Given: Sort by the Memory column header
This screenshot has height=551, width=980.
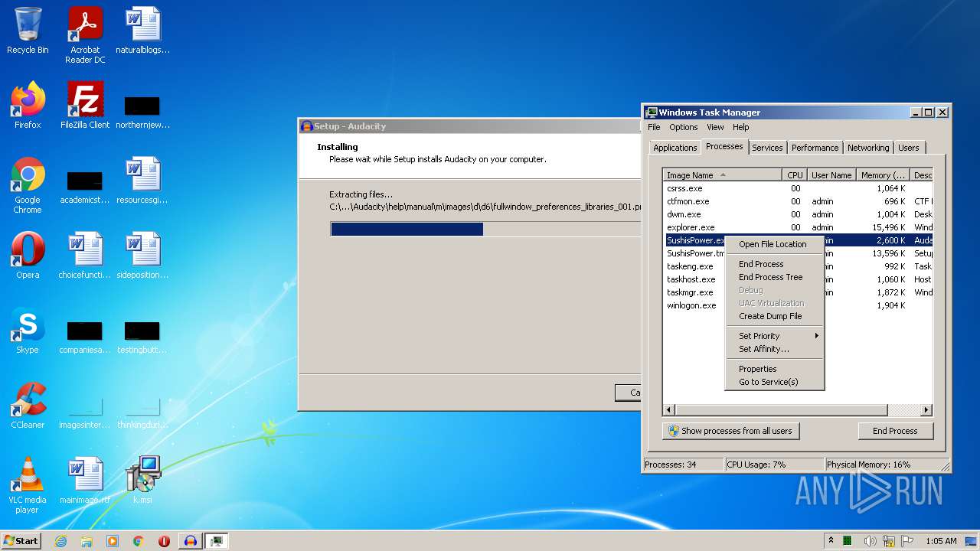Looking at the screenshot, I should tap(883, 175).
